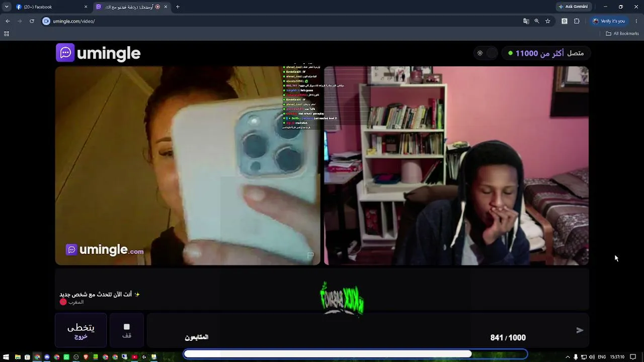
Task: Click the microphone tray icon
Action: 577,357
